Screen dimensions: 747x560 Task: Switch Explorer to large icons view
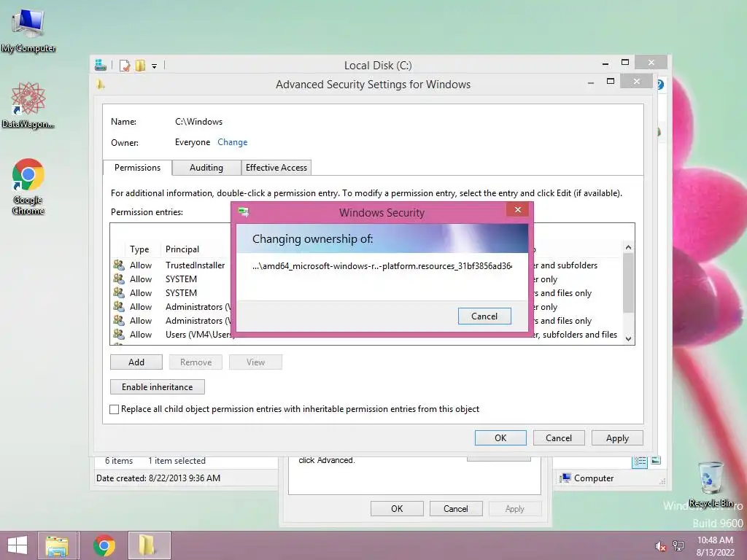656,461
